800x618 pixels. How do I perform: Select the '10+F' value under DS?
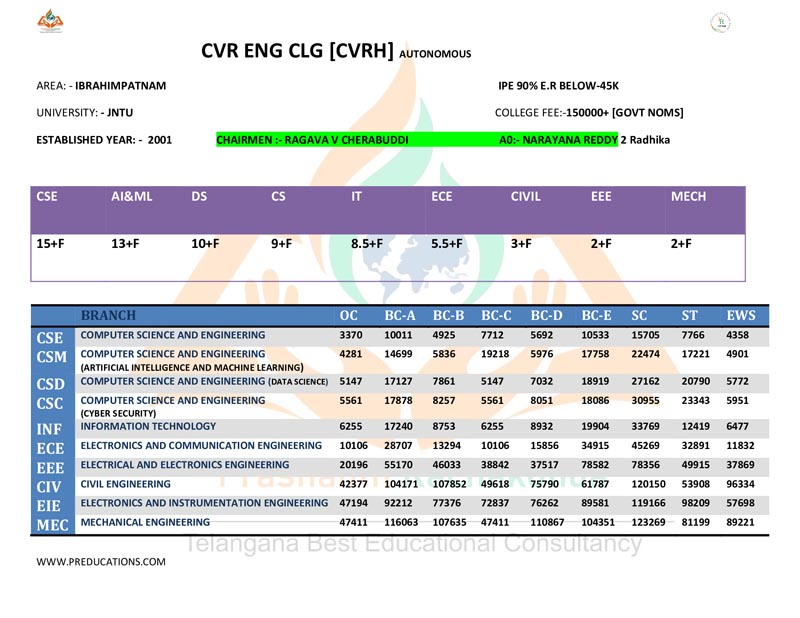pos(205,244)
